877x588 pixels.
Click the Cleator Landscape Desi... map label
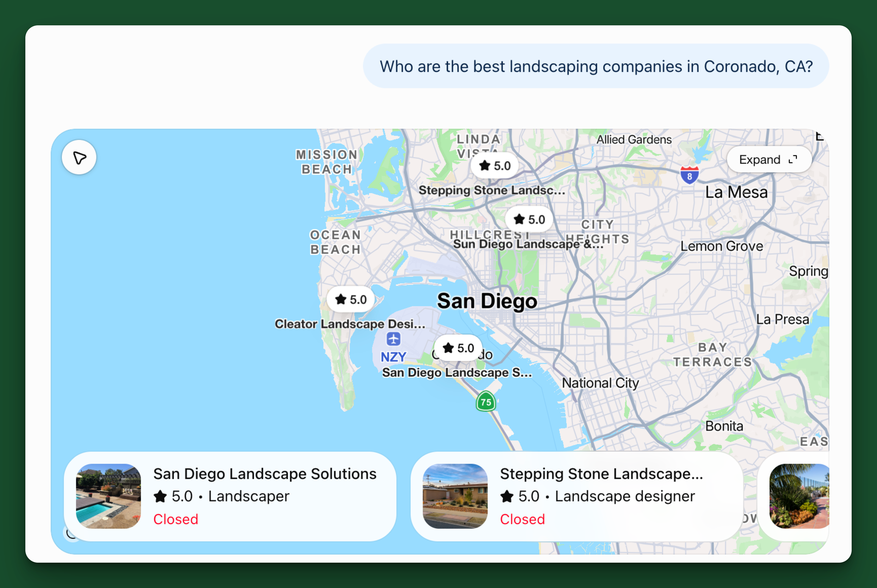pos(350,324)
